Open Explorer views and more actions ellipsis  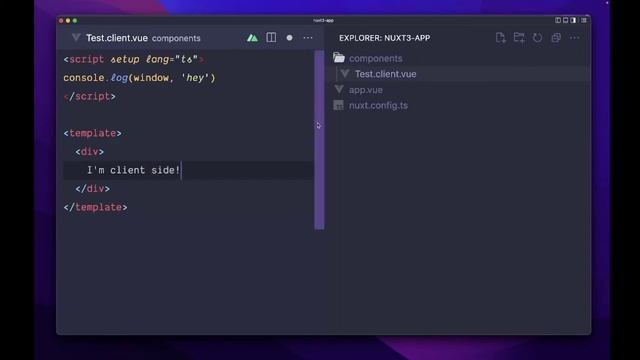tap(575, 38)
